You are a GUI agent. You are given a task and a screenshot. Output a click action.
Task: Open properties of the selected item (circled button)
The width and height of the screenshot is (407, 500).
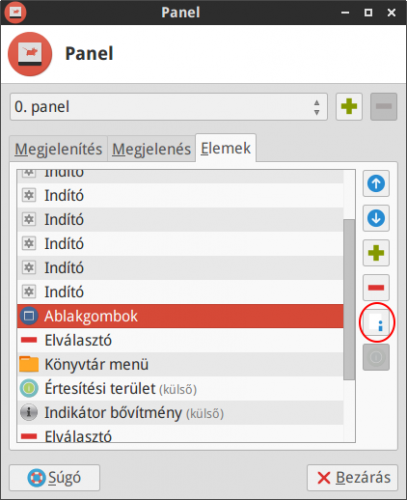376,322
